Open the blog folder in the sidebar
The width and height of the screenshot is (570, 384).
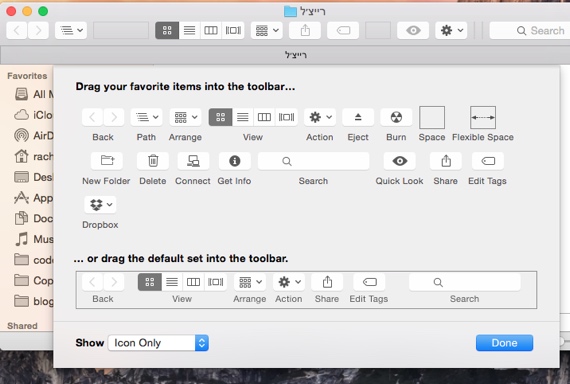click(33, 301)
